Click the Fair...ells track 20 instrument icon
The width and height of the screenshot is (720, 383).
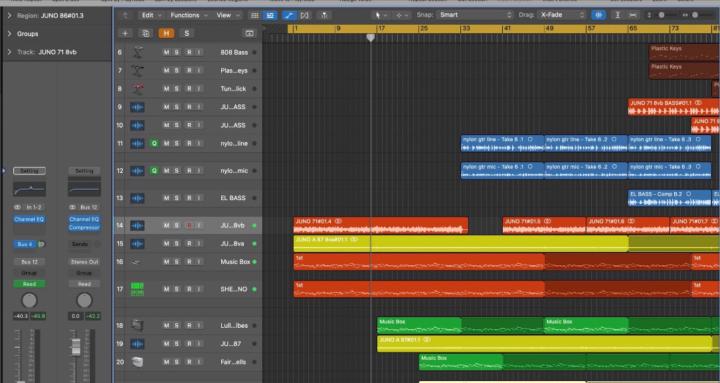pos(137,362)
